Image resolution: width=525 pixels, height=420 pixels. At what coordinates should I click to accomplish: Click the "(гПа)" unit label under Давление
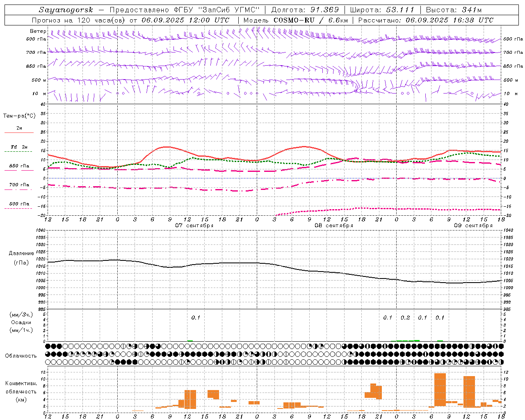pos(21,262)
